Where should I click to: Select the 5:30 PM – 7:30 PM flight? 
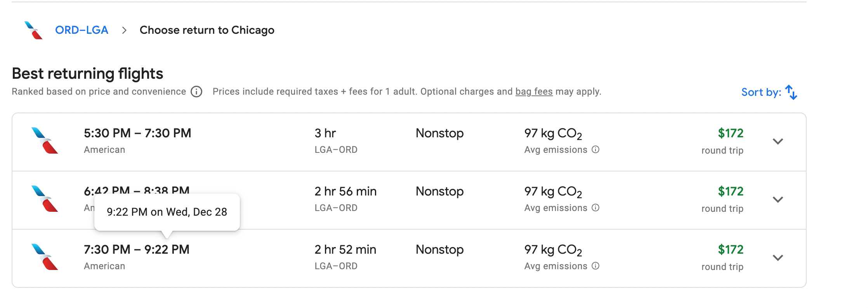tap(137, 133)
